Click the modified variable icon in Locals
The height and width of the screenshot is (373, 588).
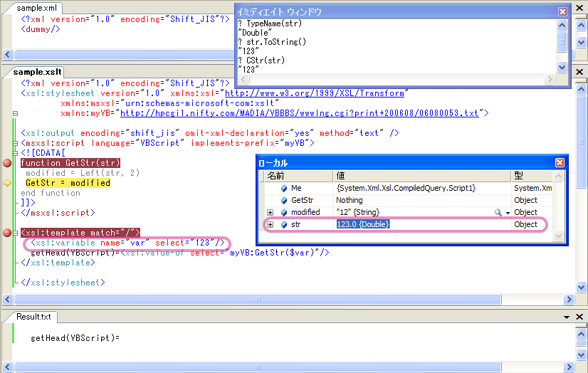[284, 213]
